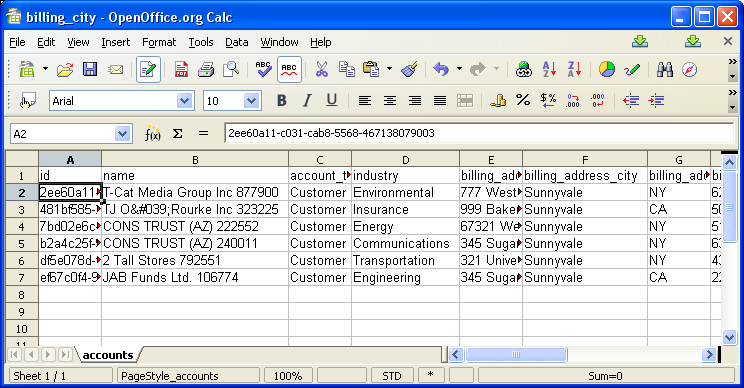Toggle Underline formatting
Image resolution: width=744 pixels, height=388 pixels.
coord(332,101)
